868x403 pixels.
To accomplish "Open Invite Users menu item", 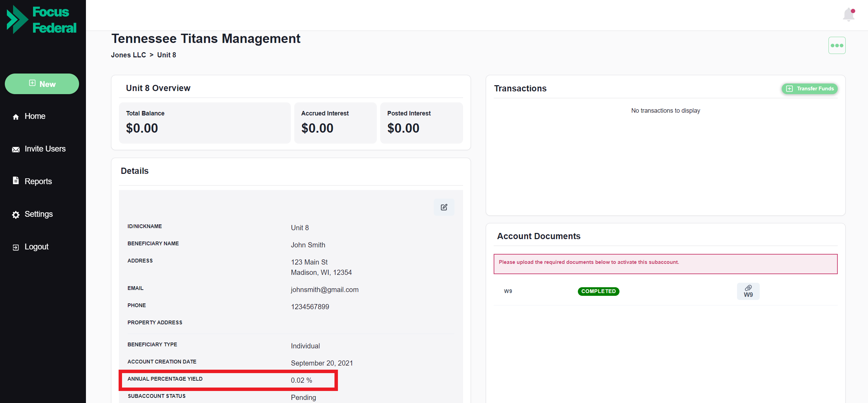I will (39, 149).
